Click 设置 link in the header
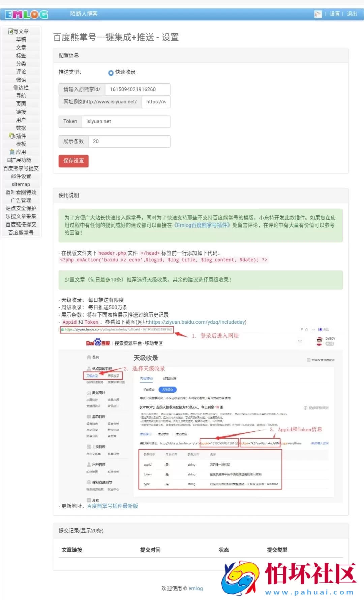This screenshot has height=600, width=364. coord(335,14)
